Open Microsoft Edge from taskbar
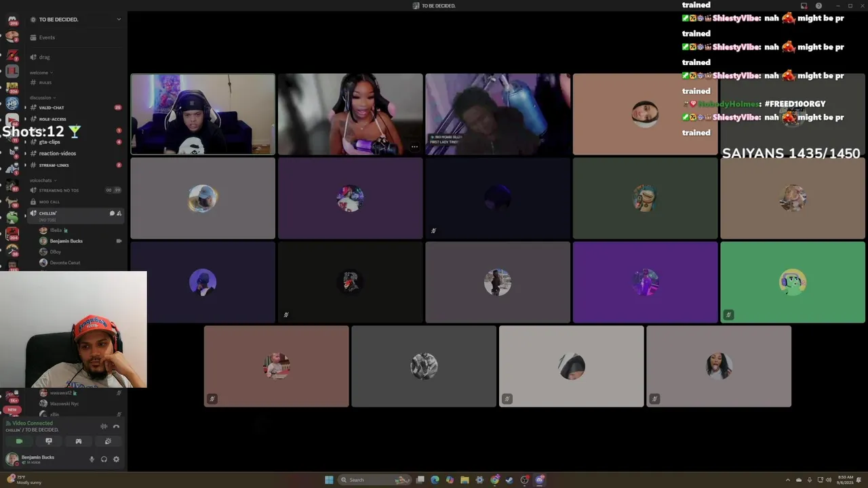This screenshot has width=868, height=488. 435,480
